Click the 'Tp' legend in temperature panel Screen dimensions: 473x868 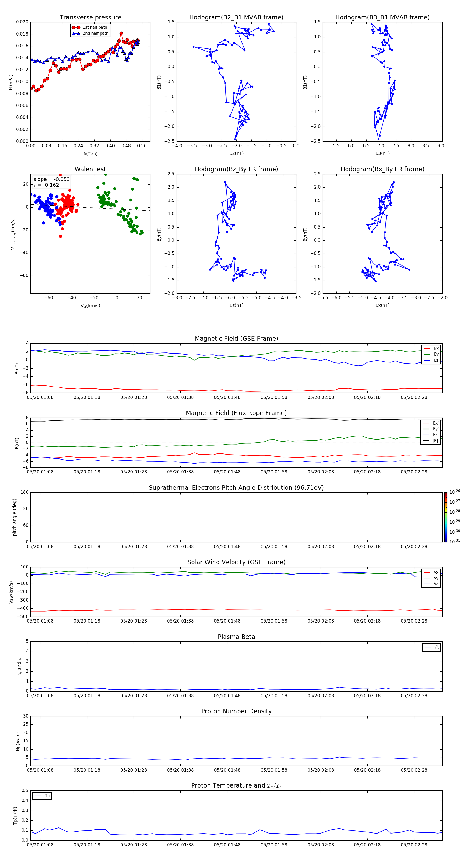[x=42, y=796]
